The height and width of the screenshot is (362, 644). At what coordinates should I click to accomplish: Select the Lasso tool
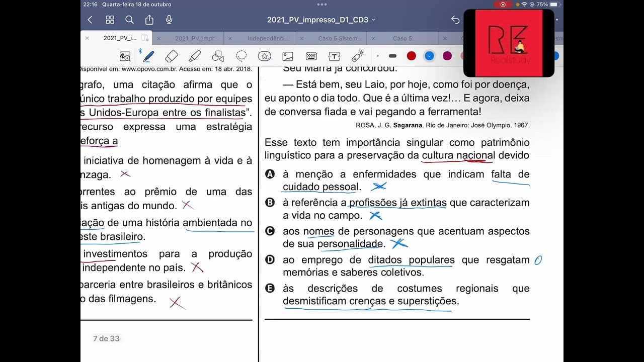coord(242,56)
